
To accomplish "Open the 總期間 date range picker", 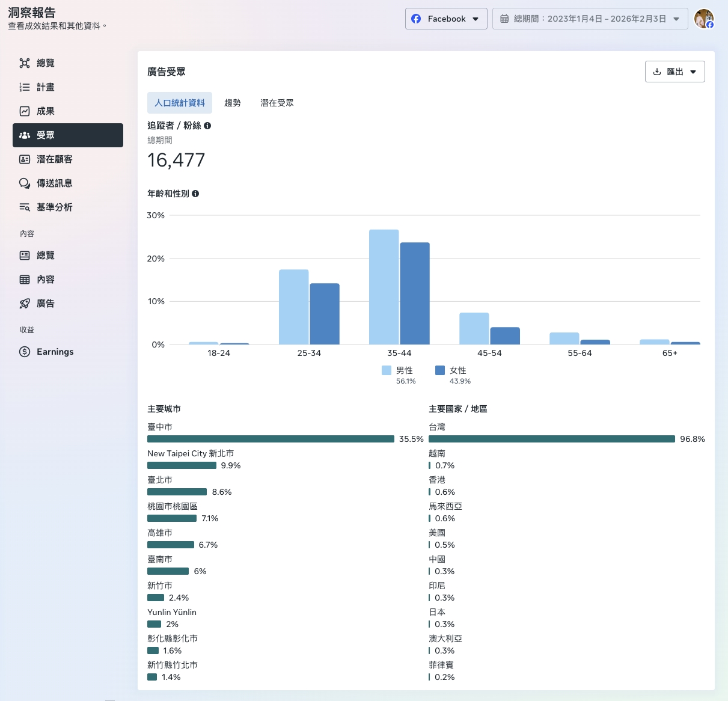I will coord(590,19).
